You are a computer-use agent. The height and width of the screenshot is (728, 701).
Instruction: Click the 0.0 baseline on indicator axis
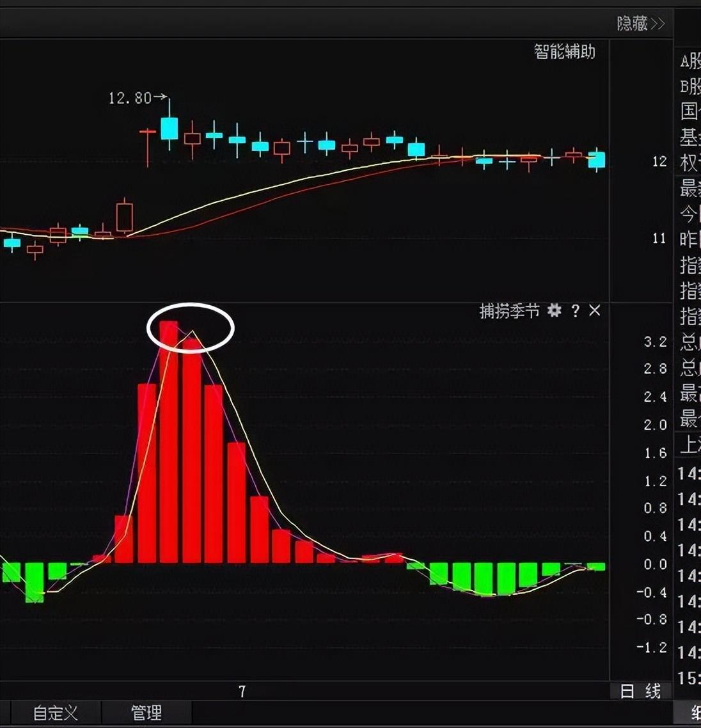click(x=655, y=564)
